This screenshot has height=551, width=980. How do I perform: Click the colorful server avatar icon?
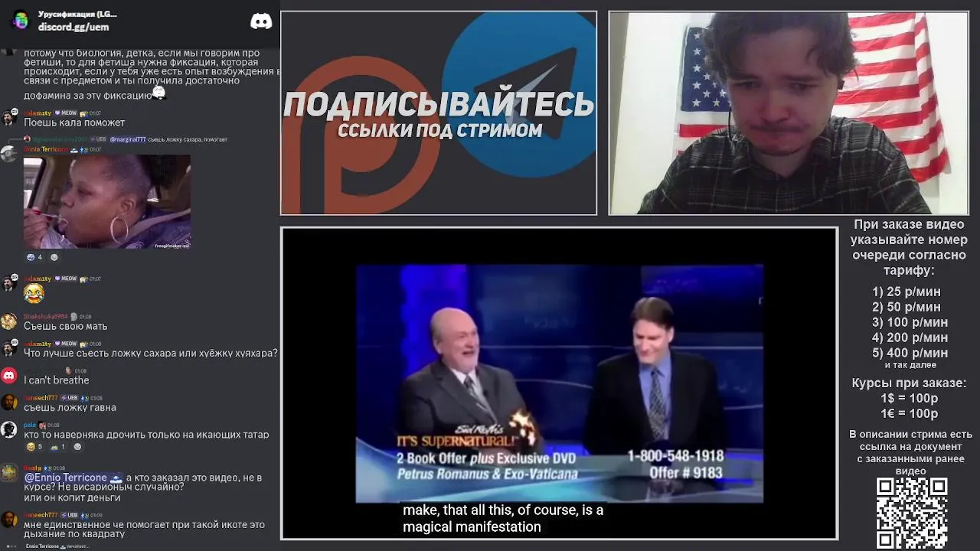tap(21, 21)
